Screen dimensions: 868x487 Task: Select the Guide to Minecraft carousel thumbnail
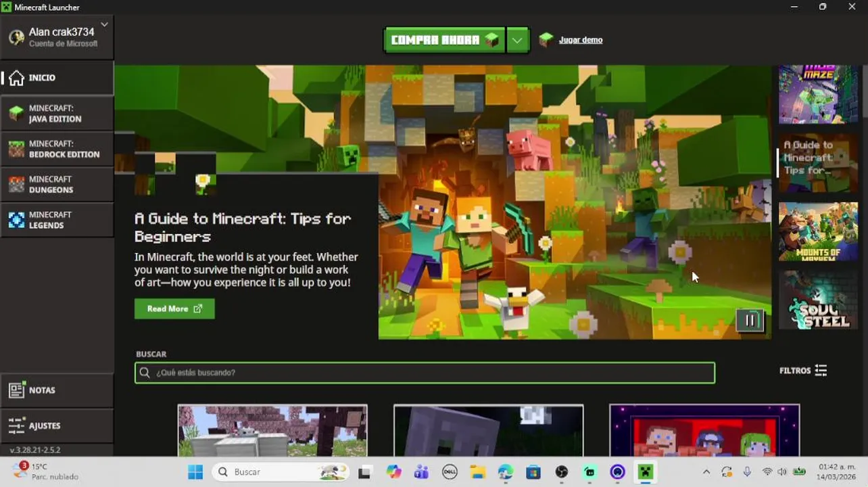818,163
